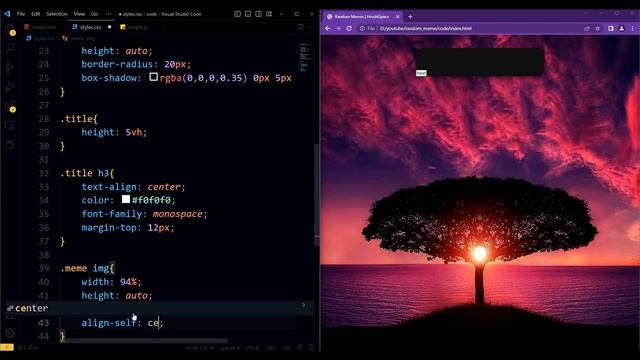Viewport: 640px width, 360px height.
Task: Bookmark this page with star icon
Action: coord(598,29)
